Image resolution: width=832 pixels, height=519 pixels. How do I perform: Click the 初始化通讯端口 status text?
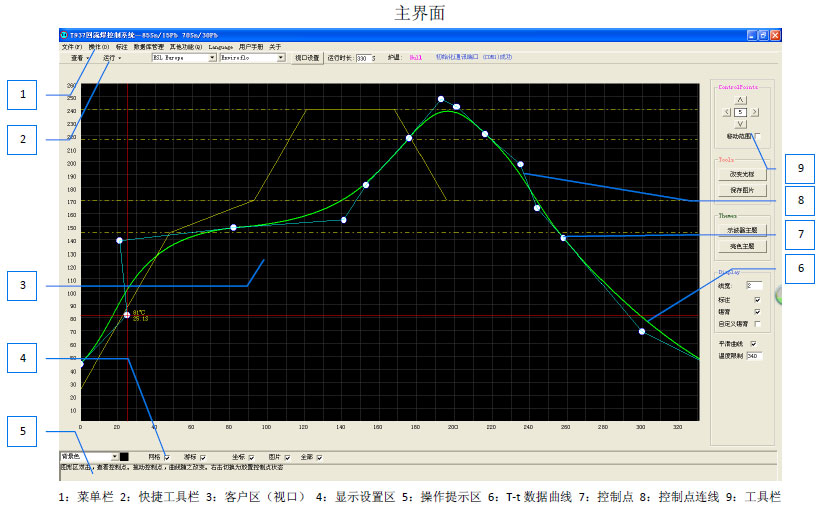(x=474, y=57)
